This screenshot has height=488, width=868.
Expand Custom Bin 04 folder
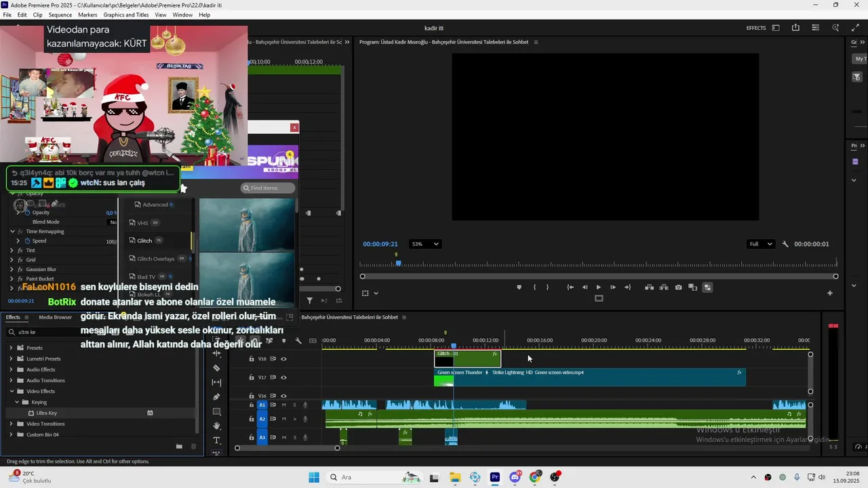(x=12, y=434)
